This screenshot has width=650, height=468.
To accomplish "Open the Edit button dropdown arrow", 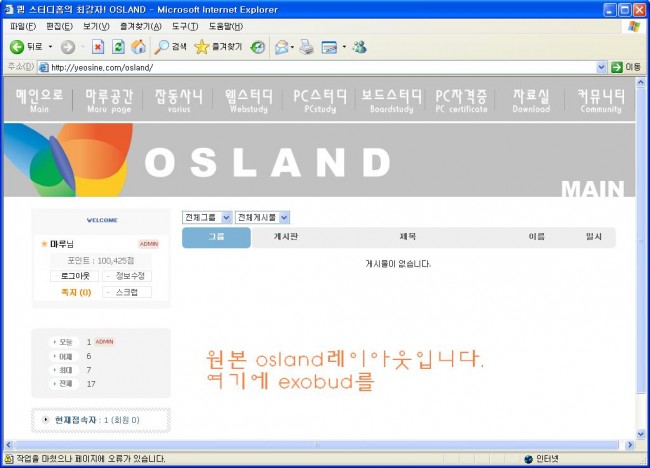I will coord(344,47).
